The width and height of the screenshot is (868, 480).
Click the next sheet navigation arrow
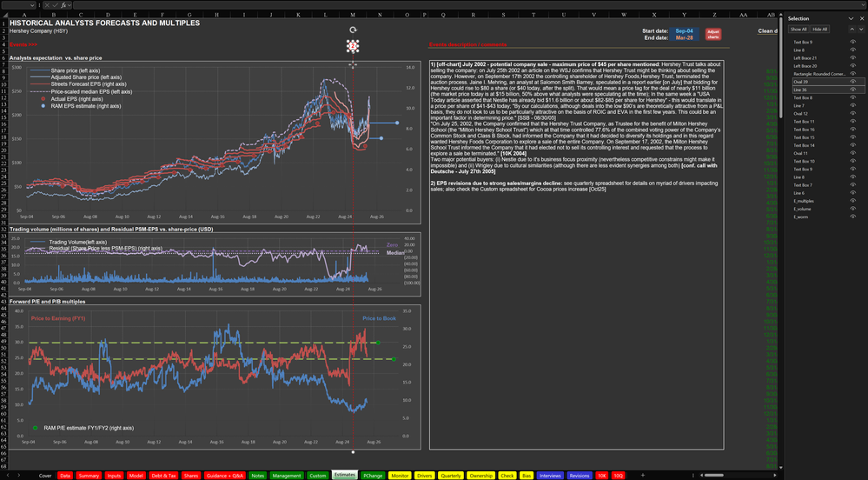(19, 475)
